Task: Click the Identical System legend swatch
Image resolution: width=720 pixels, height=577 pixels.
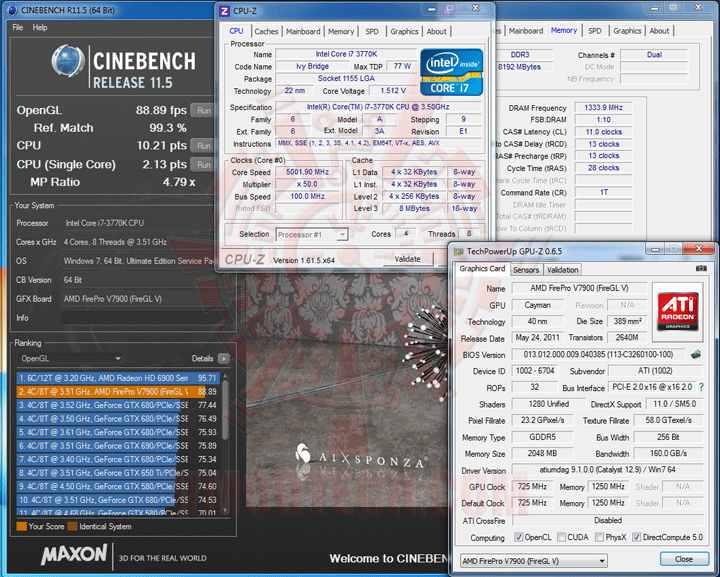Action: [72, 527]
